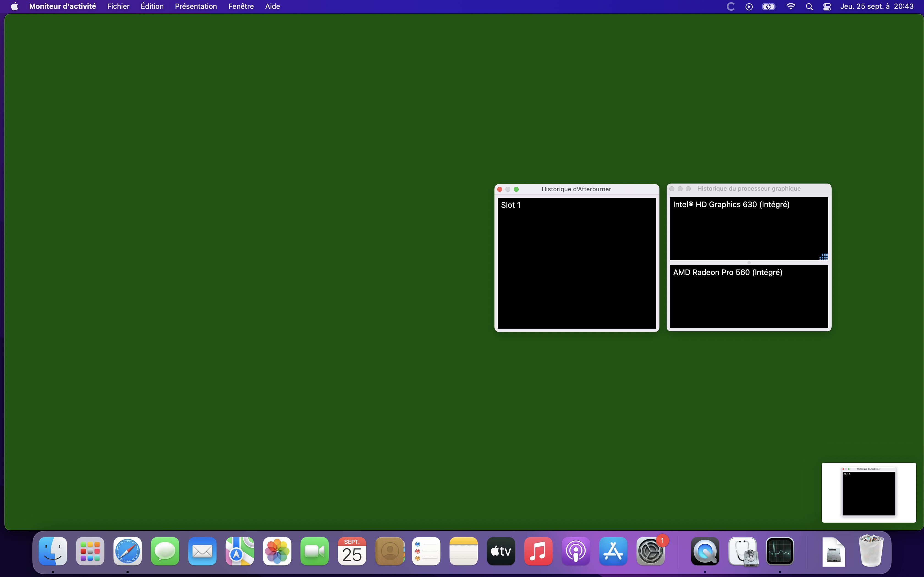Expand the Fichier menu
The height and width of the screenshot is (577, 924).
[118, 7]
